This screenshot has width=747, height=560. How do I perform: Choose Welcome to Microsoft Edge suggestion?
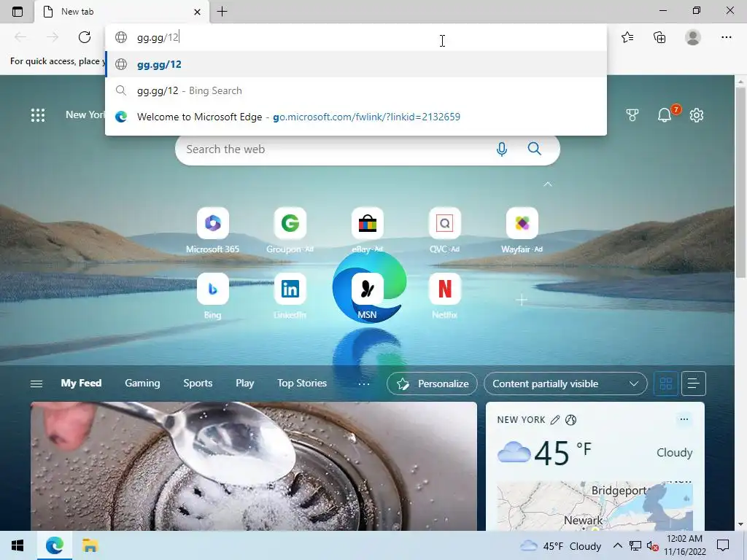pyautogui.click(x=356, y=117)
